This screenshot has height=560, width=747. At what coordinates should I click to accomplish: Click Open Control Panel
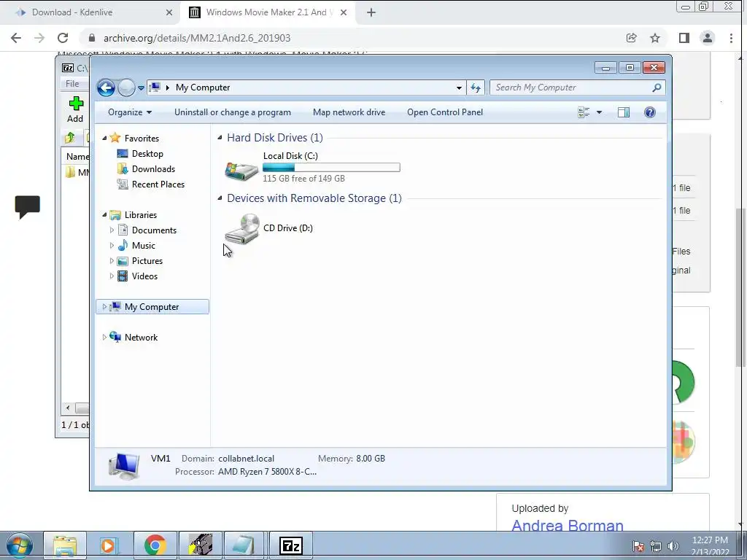[445, 112]
